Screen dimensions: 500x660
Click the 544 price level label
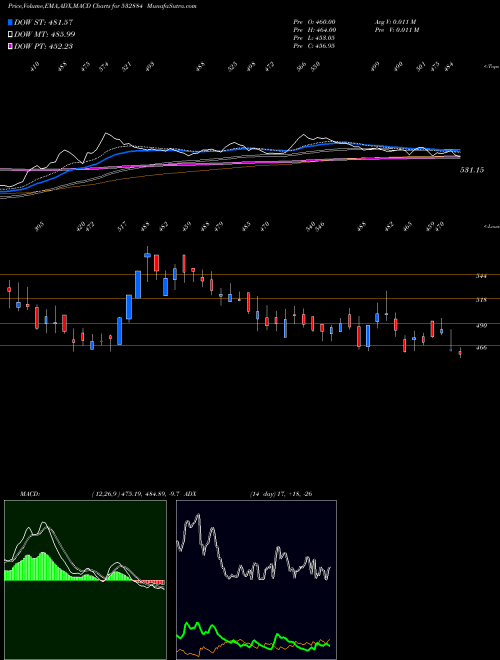[481, 276]
